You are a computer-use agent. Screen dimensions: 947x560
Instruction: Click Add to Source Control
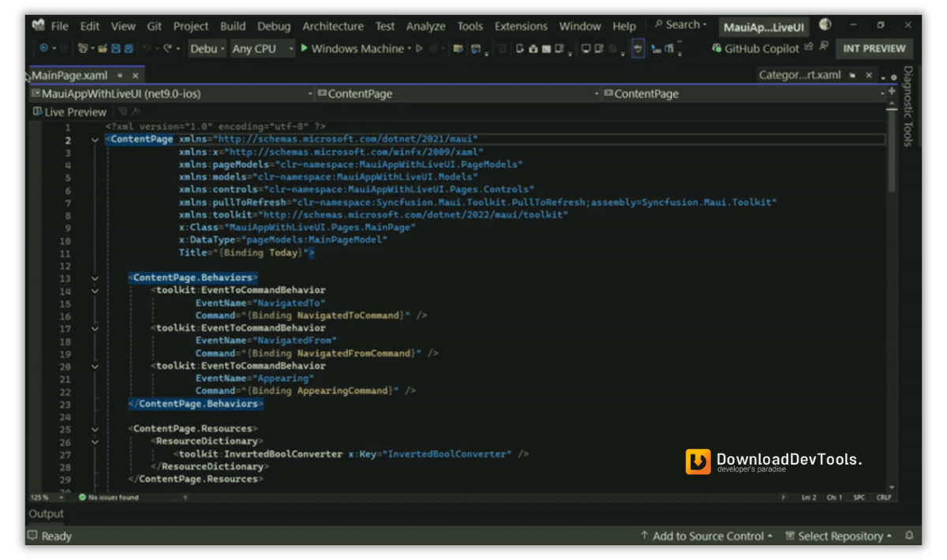coord(708,536)
